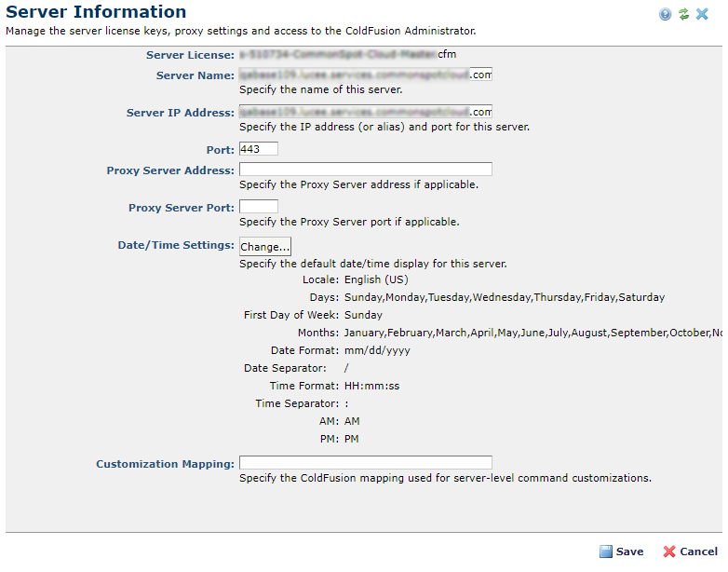Screen dimensions: 728x572
Task: Click the Server Information page heading
Action: (x=96, y=13)
